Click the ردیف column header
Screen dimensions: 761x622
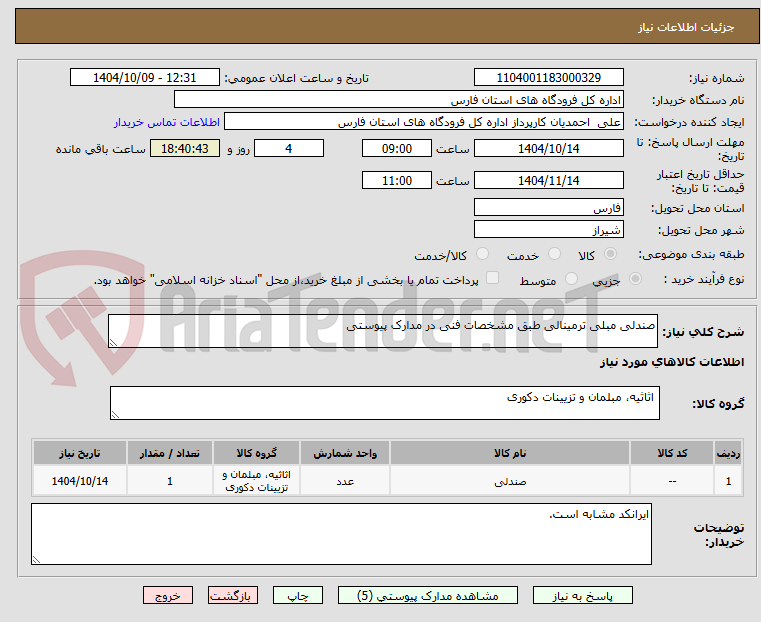coord(728,453)
